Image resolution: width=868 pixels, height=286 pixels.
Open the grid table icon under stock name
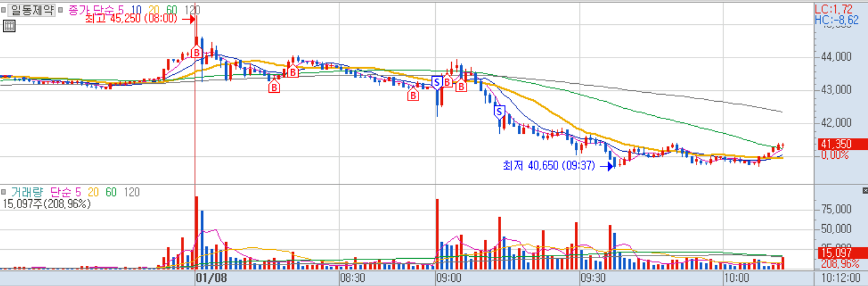click(x=9, y=26)
